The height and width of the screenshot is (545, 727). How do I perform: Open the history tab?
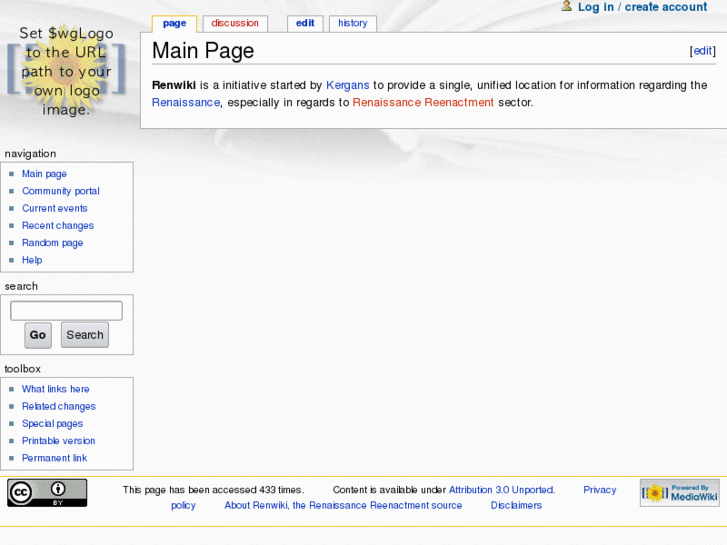click(352, 23)
